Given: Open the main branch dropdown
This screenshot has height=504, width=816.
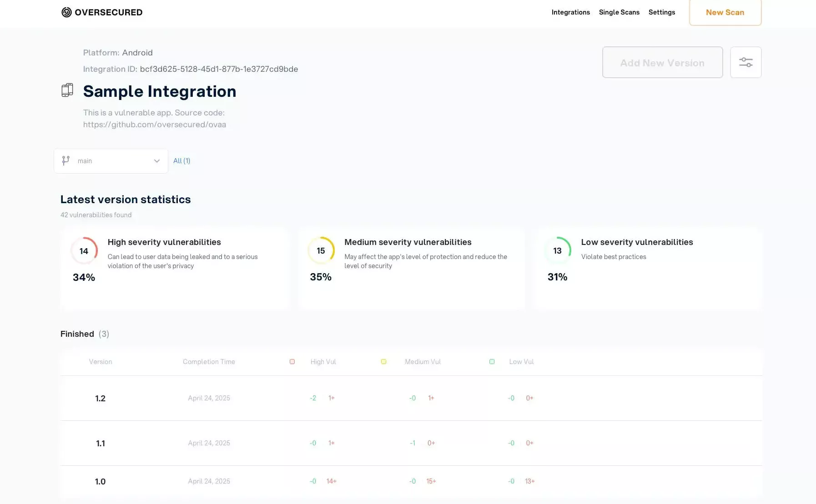Looking at the screenshot, I should [110, 160].
